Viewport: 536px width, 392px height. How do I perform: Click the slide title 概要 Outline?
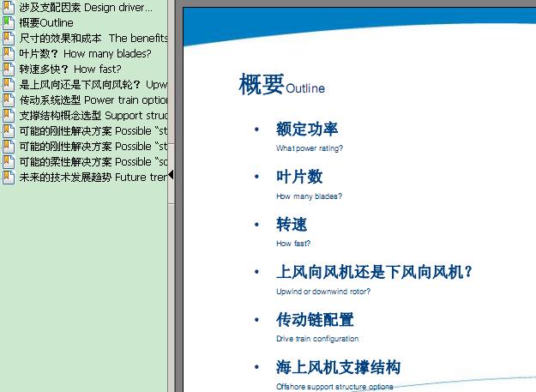point(281,84)
